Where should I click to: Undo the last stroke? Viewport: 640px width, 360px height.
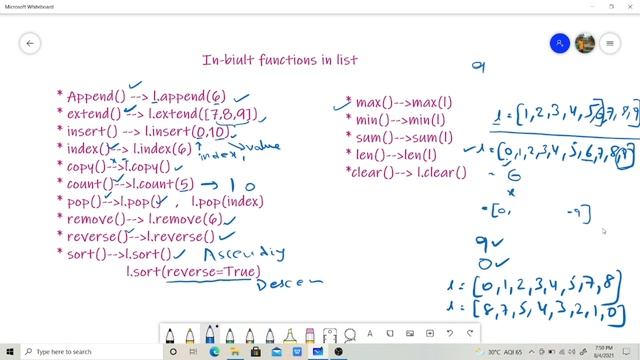(x=450, y=333)
